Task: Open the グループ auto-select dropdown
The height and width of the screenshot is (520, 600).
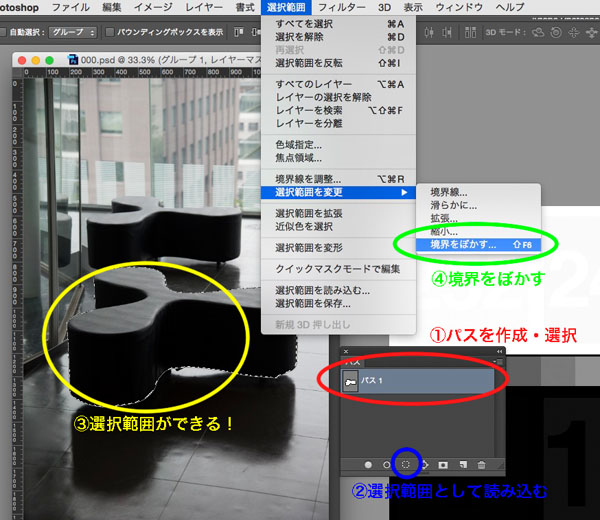Action: click(x=73, y=32)
